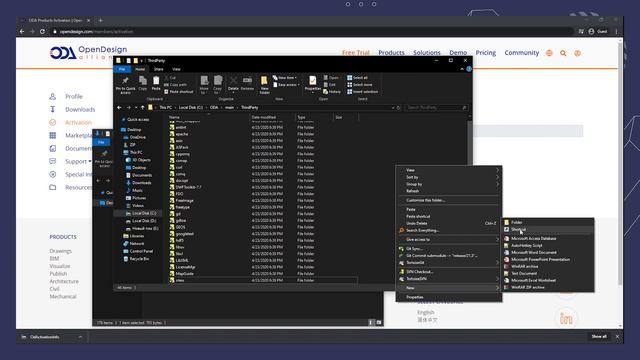640x360 pixels.
Task: Open Free Trial link on ODA website
Action: click(x=356, y=53)
